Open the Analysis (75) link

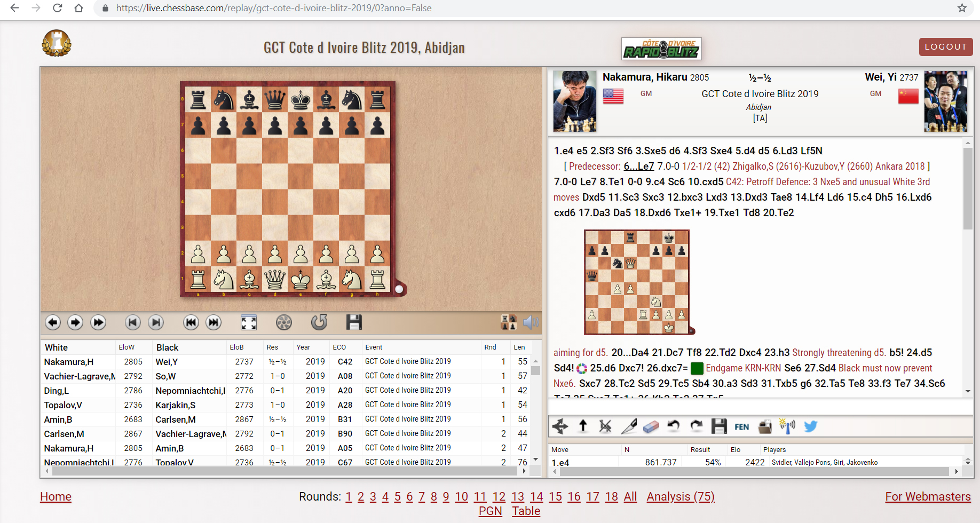click(x=680, y=497)
